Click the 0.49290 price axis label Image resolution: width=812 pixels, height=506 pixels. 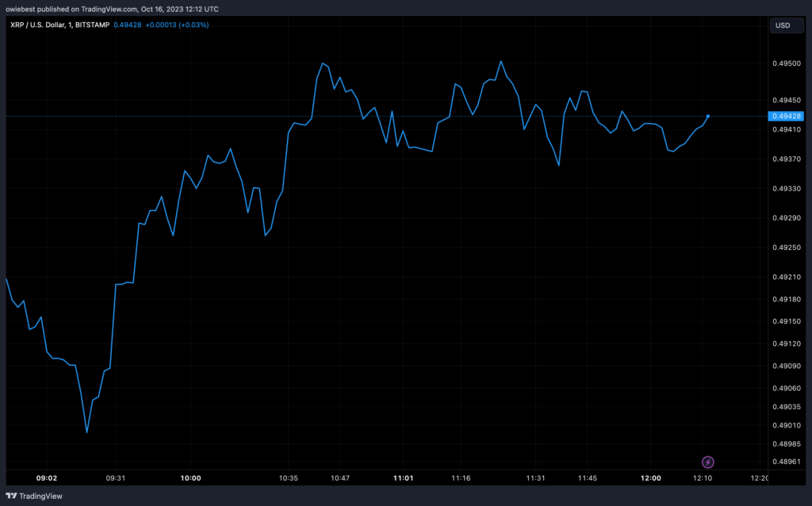click(786, 218)
